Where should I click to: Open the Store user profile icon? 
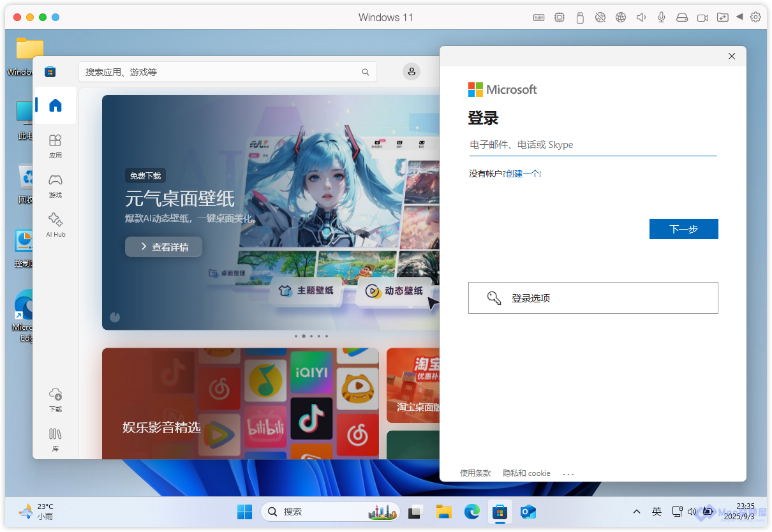[412, 71]
